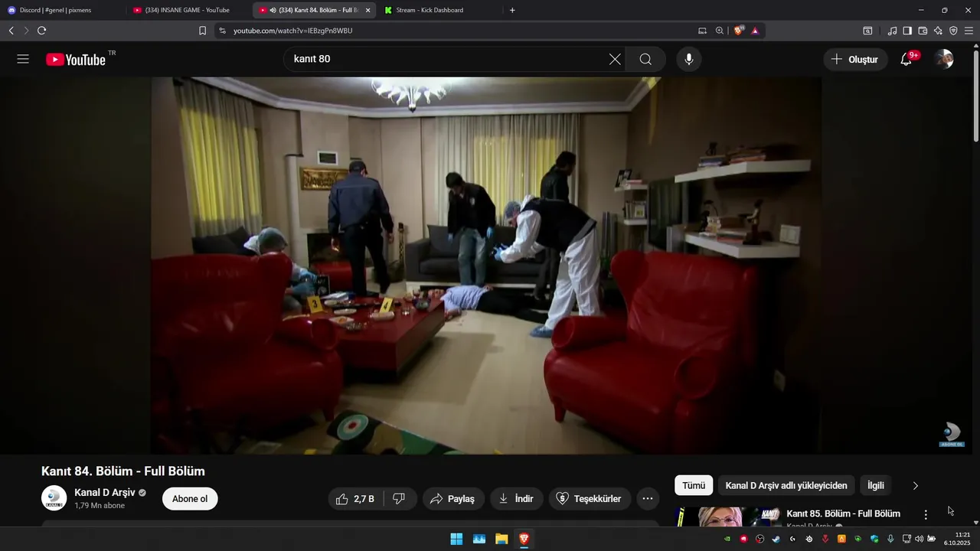Toggle the Brave sidebar panel
This screenshot has width=980, height=551.
click(x=907, y=31)
